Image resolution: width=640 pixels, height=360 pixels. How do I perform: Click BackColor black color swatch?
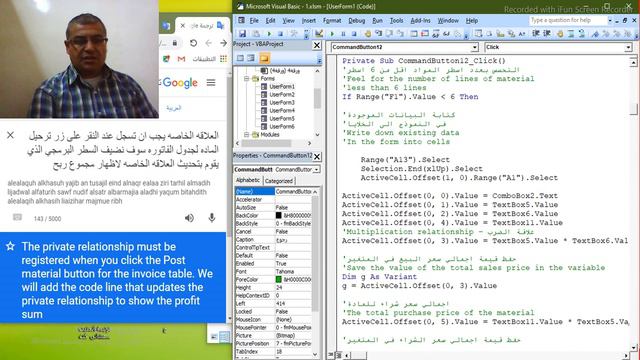[x=278, y=216]
